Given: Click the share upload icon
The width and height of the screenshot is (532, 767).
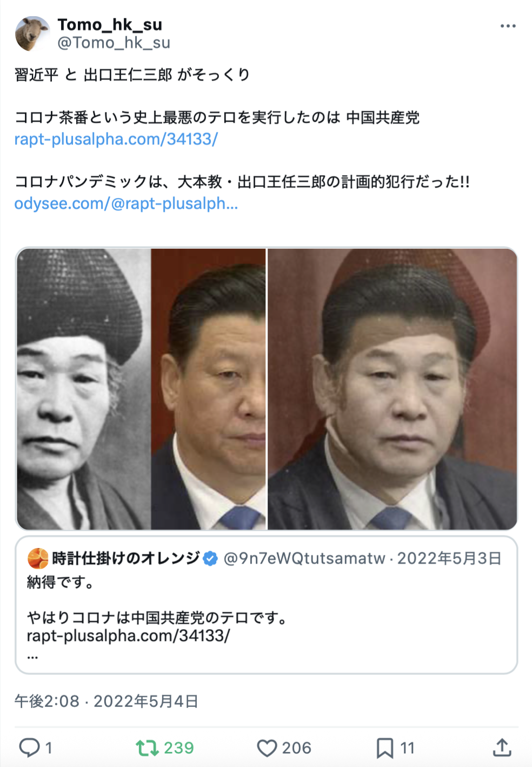Looking at the screenshot, I should tap(502, 748).
